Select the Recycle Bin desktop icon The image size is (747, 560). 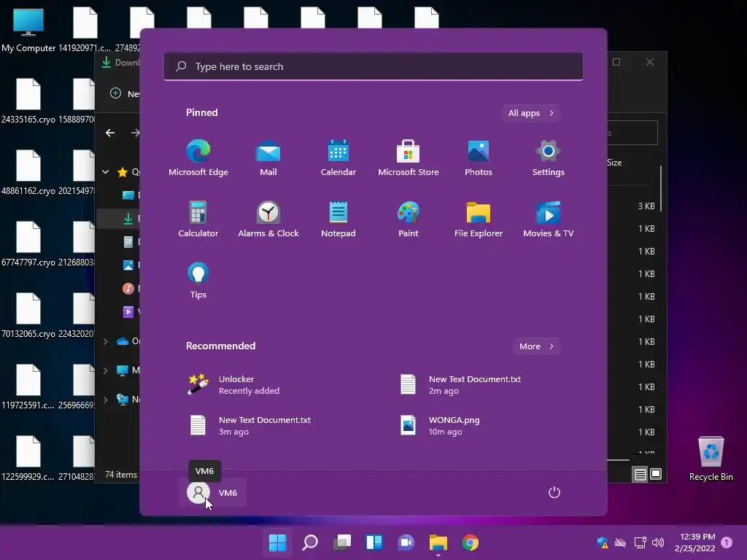point(711,459)
